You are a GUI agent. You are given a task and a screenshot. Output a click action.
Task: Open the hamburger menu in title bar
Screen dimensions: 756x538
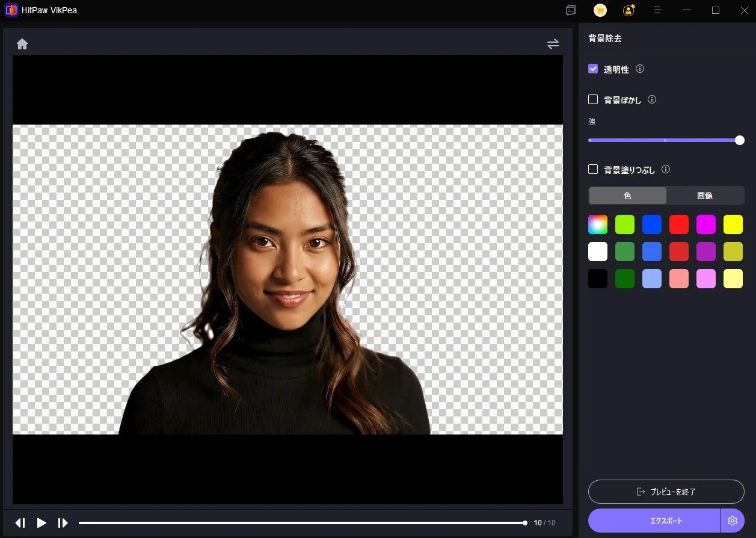658,10
